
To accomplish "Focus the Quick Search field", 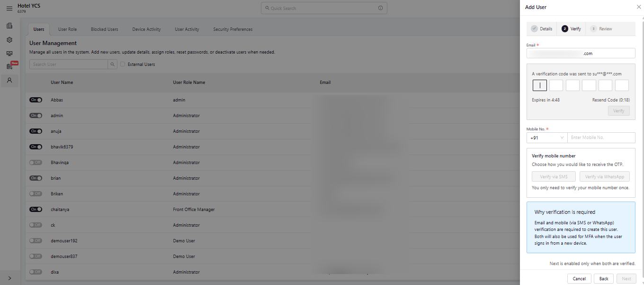I will point(324,8).
